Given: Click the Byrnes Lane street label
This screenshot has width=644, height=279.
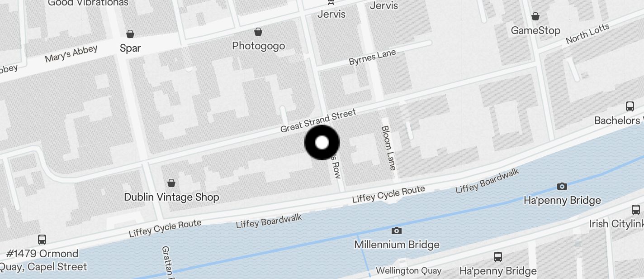Looking at the screenshot, I should click(372, 58).
